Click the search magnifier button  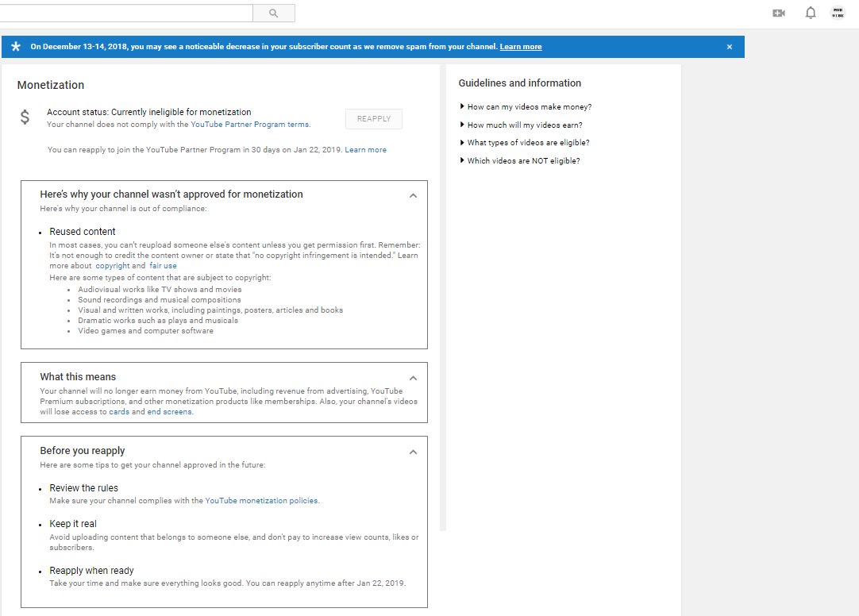(273, 13)
